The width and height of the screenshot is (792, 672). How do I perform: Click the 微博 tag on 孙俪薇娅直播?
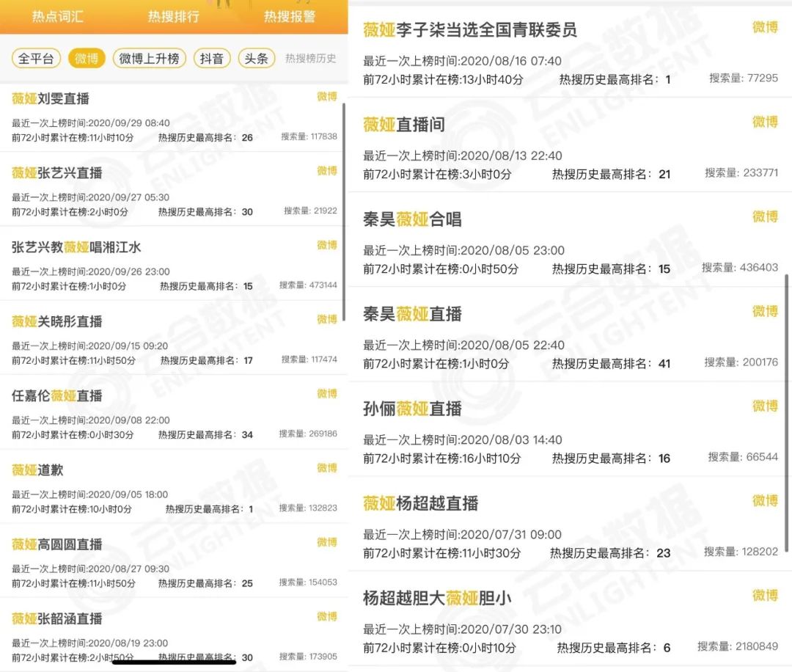tap(765, 406)
